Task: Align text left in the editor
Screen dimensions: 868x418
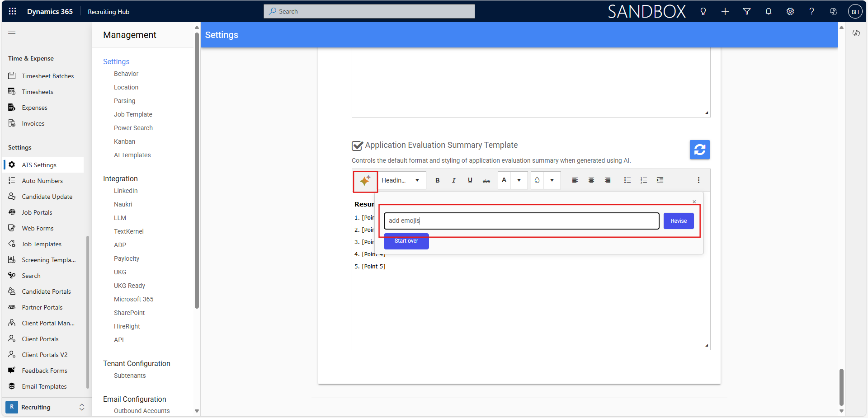Action: (x=575, y=180)
